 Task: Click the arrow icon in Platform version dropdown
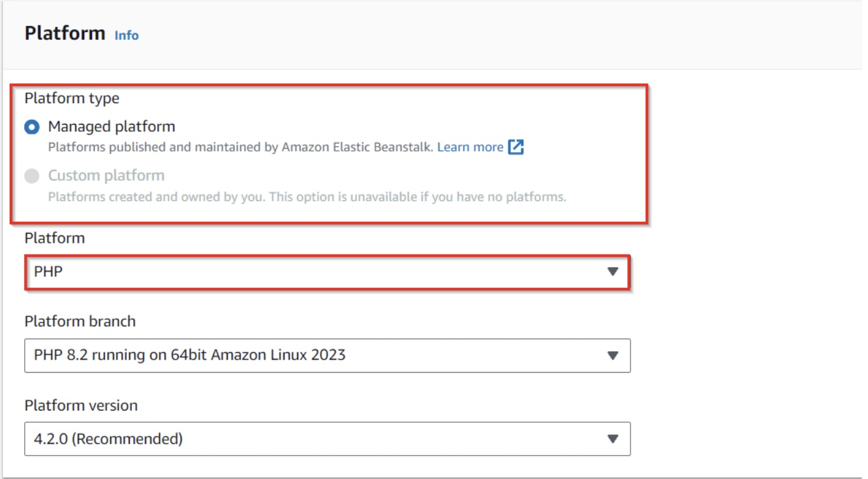coord(612,439)
